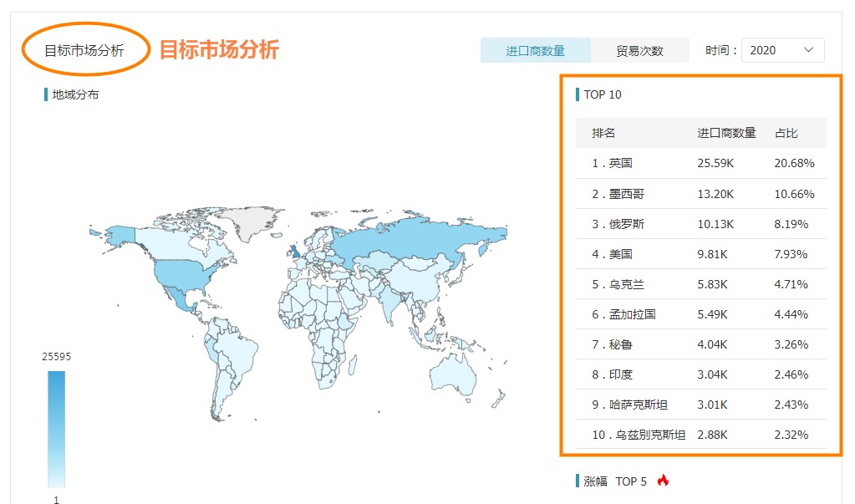Select 乌克兰 row in TOP 10
Image resolution: width=855 pixels, height=504 pixels.
pos(700,284)
